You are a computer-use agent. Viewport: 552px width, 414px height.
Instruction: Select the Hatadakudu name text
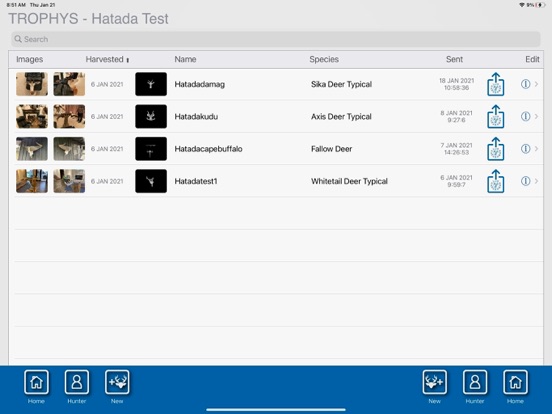(x=196, y=117)
